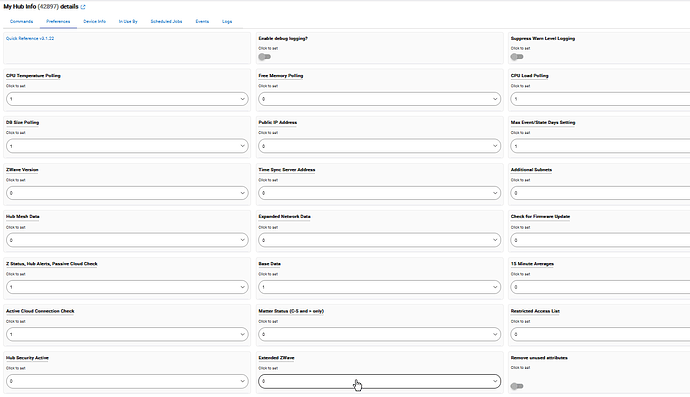Open Max Event/State Days Setting dropdown

600,146
